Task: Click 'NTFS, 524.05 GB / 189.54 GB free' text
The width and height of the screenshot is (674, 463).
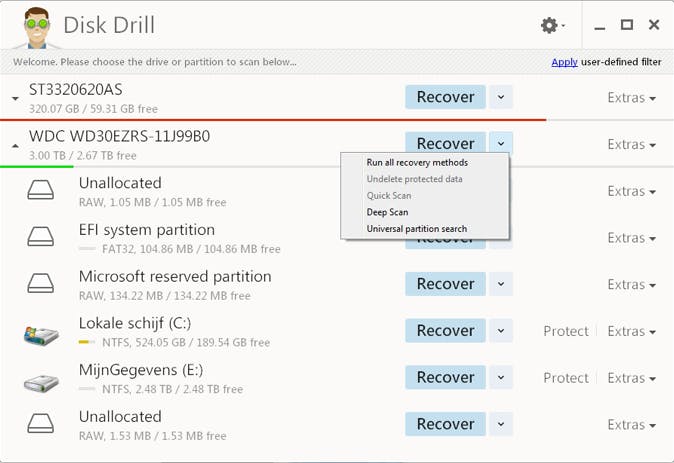Action: click(x=186, y=343)
